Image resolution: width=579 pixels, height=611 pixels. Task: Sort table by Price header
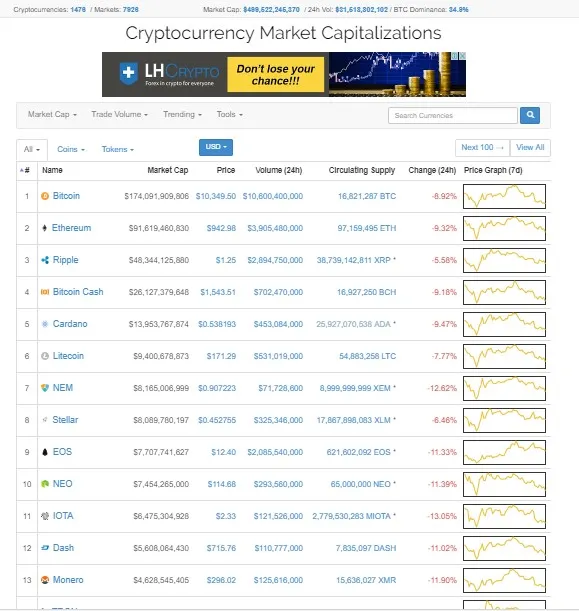[226, 170]
